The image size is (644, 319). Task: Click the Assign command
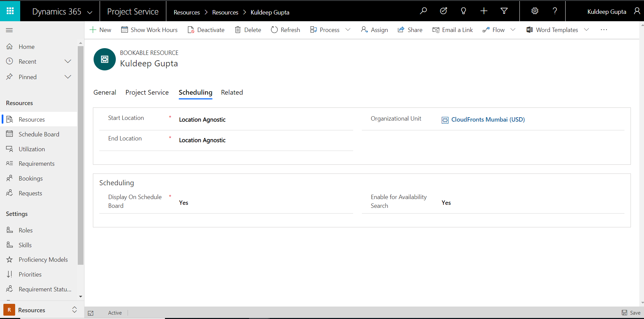point(374,30)
